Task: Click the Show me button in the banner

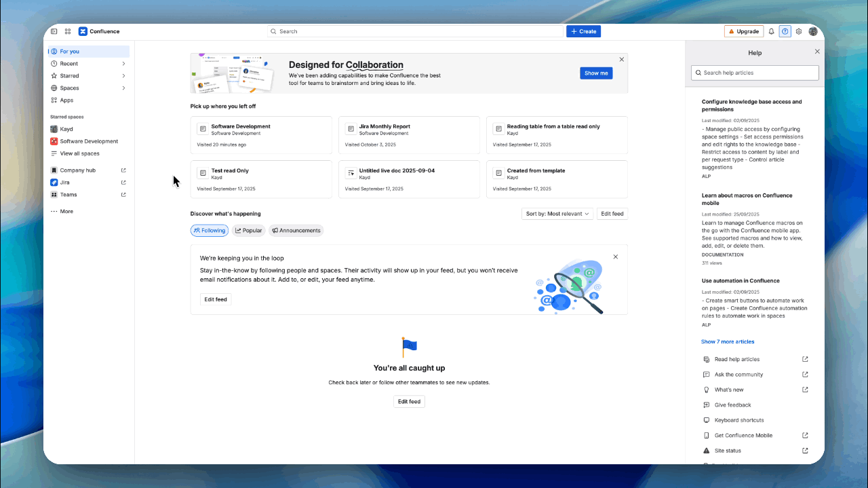Action: coord(595,73)
